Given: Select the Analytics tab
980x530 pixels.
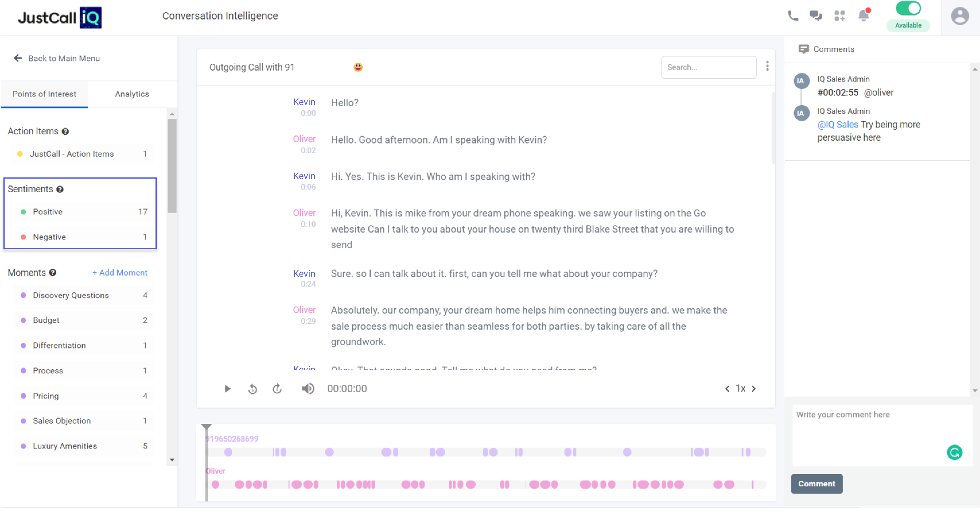Looking at the screenshot, I should tap(132, 93).
